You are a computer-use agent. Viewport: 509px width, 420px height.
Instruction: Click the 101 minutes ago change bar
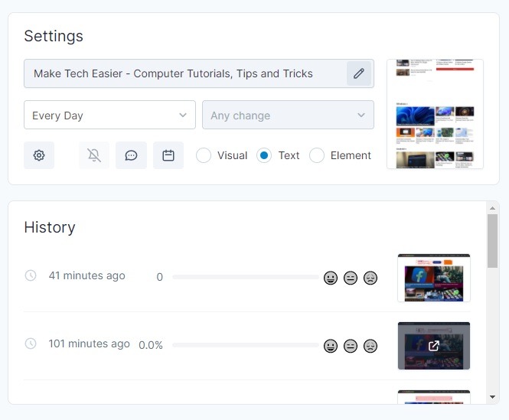click(x=246, y=345)
